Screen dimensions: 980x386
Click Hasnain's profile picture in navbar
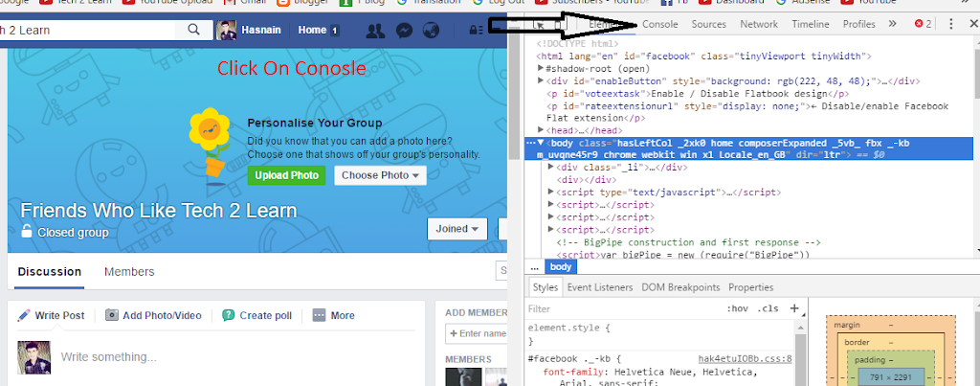pos(226,30)
